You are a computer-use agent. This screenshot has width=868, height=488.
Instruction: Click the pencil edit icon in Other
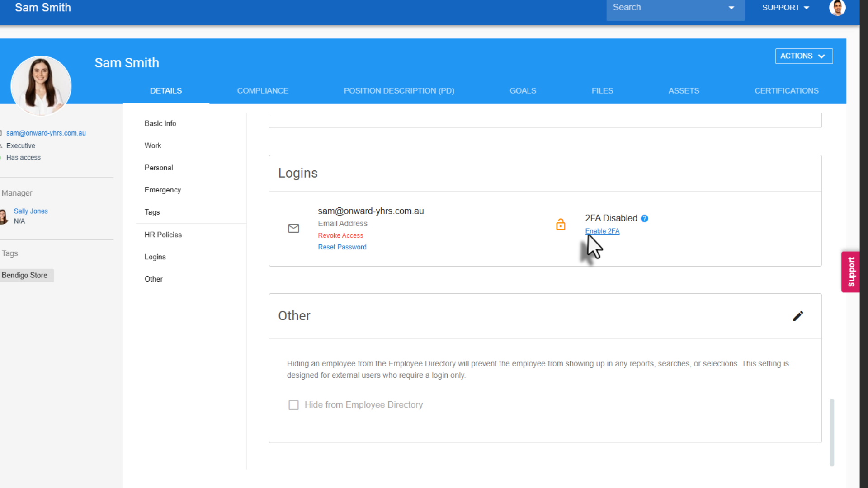[x=798, y=316]
